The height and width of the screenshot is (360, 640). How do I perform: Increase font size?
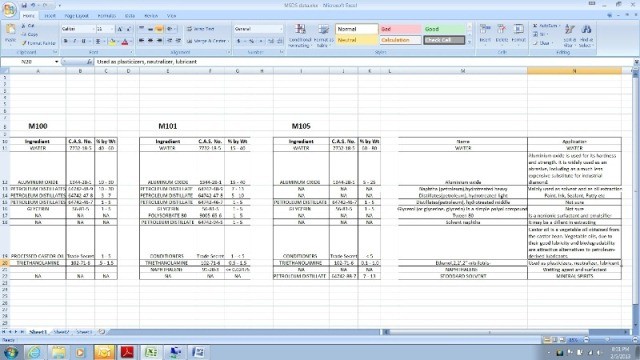[x=120, y=29]
